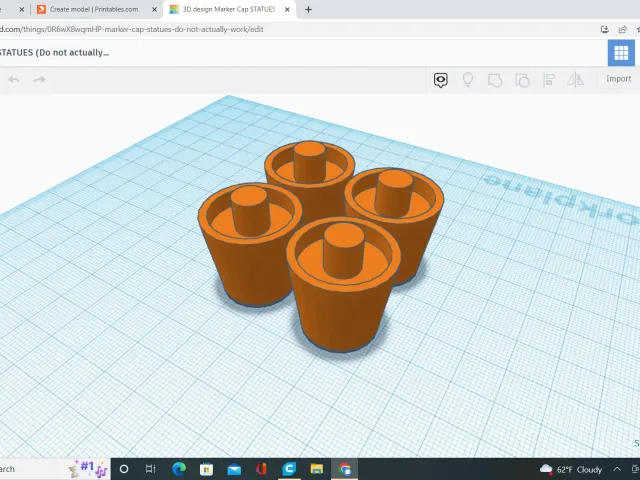Image resolution: width=640 pixels, height=480 pixels.
Task: Rename the STATUES (Do not actually... design title
Action: (x=54, y=53)
